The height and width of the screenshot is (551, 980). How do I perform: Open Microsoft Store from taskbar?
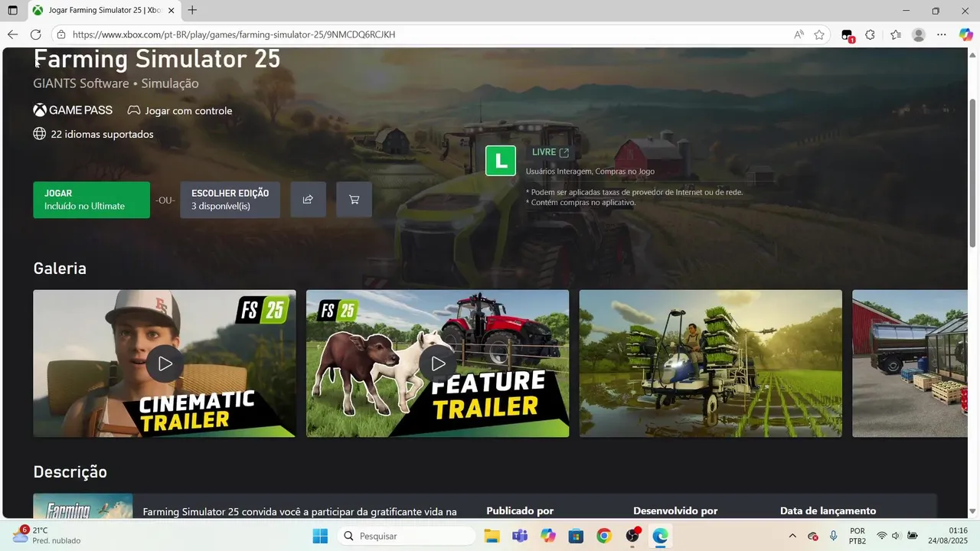coord(576,536)
